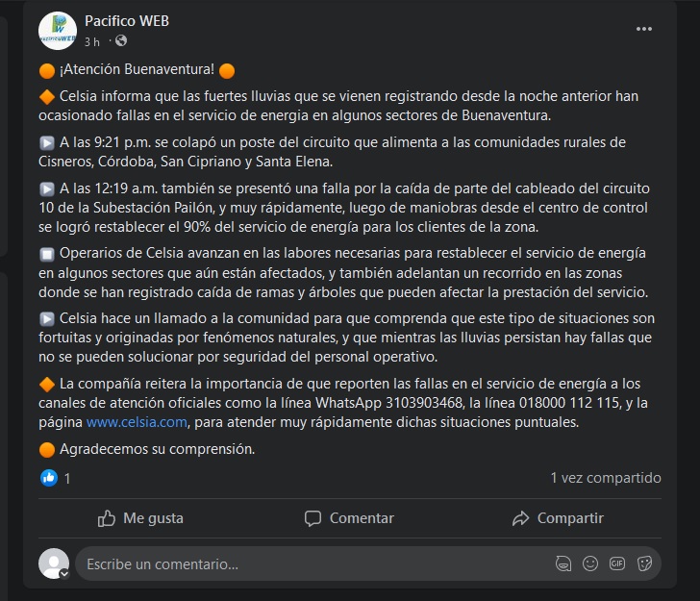Click the public globe privacy icon
Image resolution: width=700 pixels, height=601 pixels.
(x=121, y=41)
